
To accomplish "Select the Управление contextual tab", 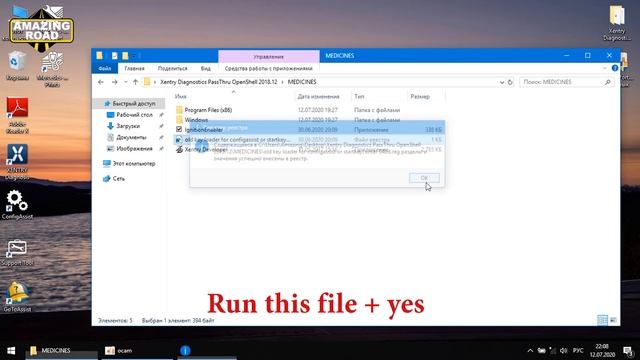I will click(269, 56).
